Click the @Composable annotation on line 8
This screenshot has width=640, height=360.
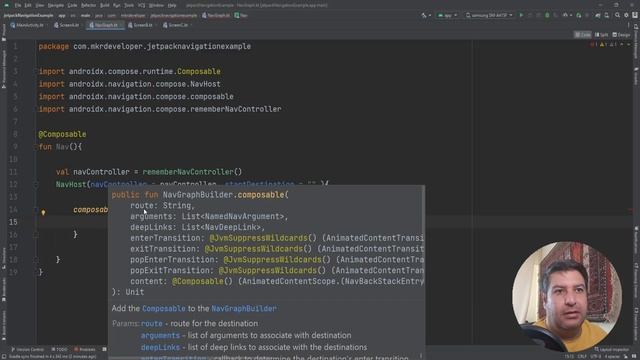62,134
